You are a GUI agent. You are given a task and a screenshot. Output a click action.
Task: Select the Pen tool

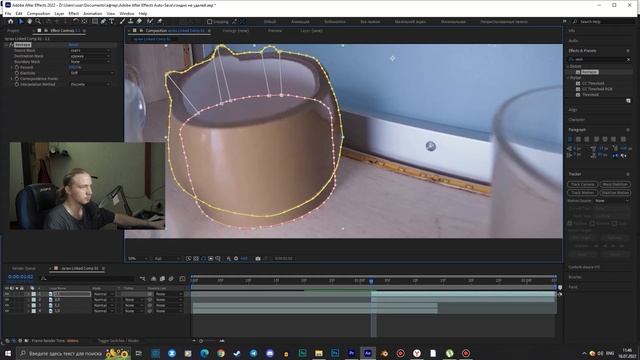coord(103,21)
